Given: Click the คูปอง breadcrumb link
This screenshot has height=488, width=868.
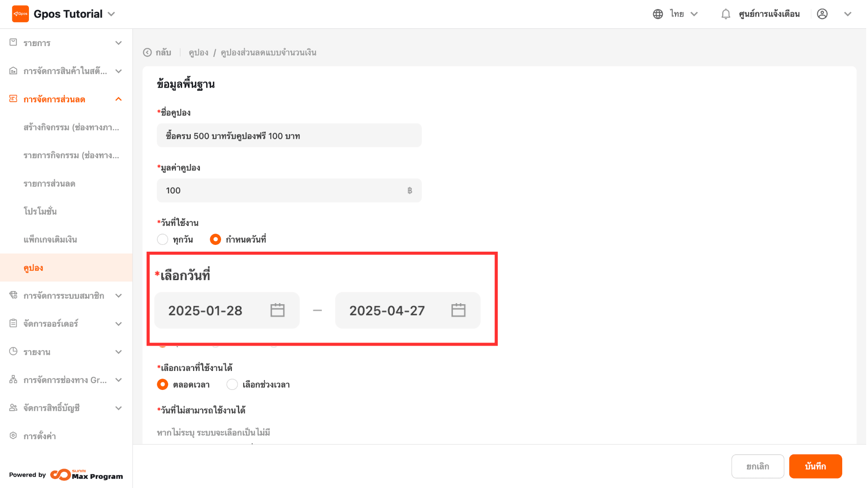Looking at the screenshot, I should click(x=198, y=52).
